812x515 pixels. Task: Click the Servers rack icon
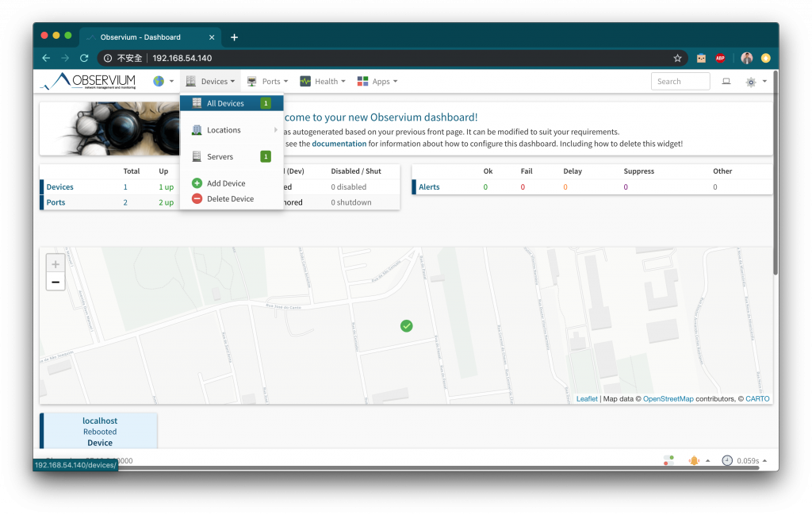(x=197, y=156)
